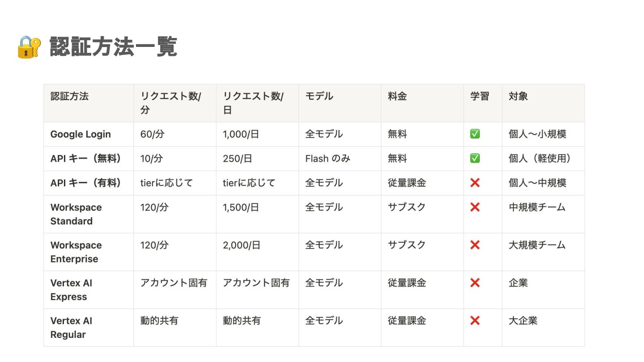This screenshot has height=362, width=644.
Task: Click the red cross in Vertex AI Express row
Action: pyautogui.click(x=475, y=282)
